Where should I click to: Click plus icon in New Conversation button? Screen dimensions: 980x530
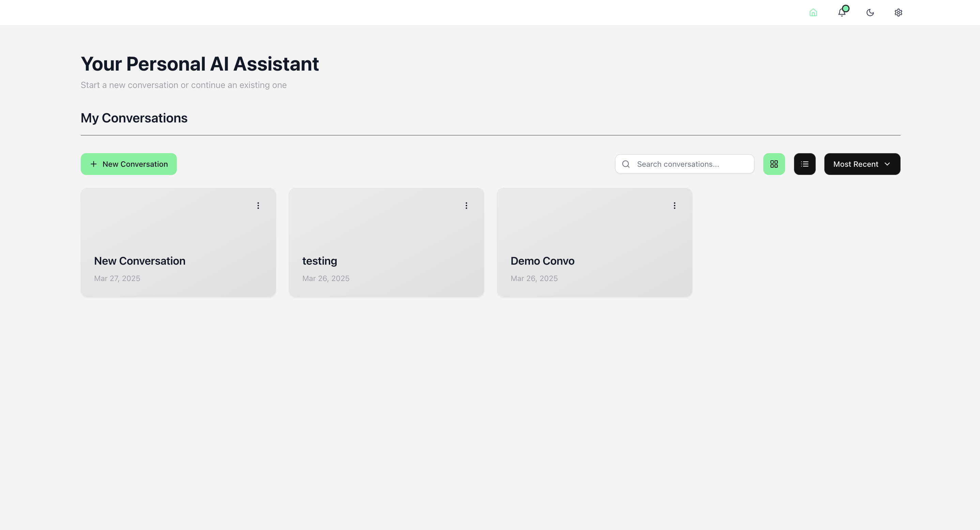tap(94, 164)
